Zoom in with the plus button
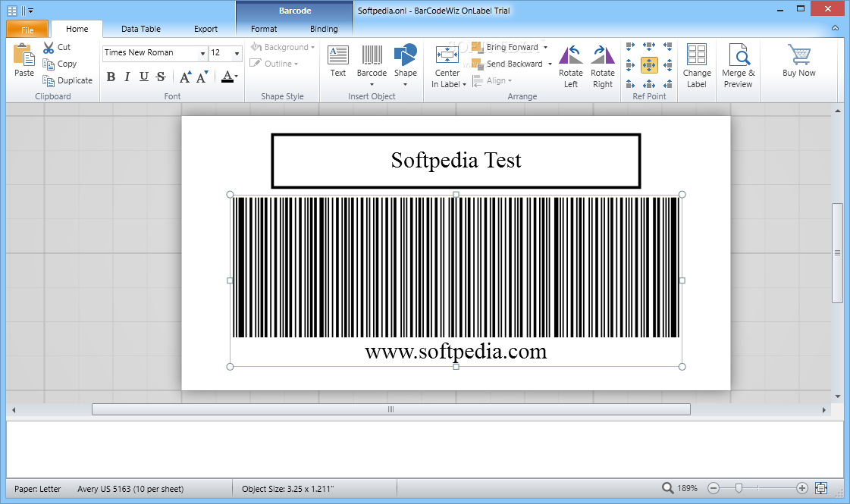The image size is (850, 504). pos(802,488)
